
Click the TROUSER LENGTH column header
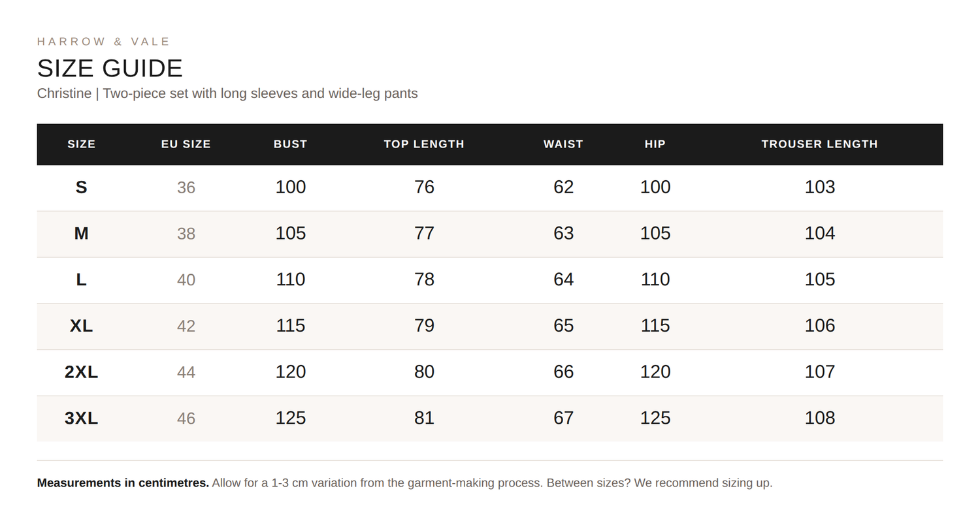[820, 144]
